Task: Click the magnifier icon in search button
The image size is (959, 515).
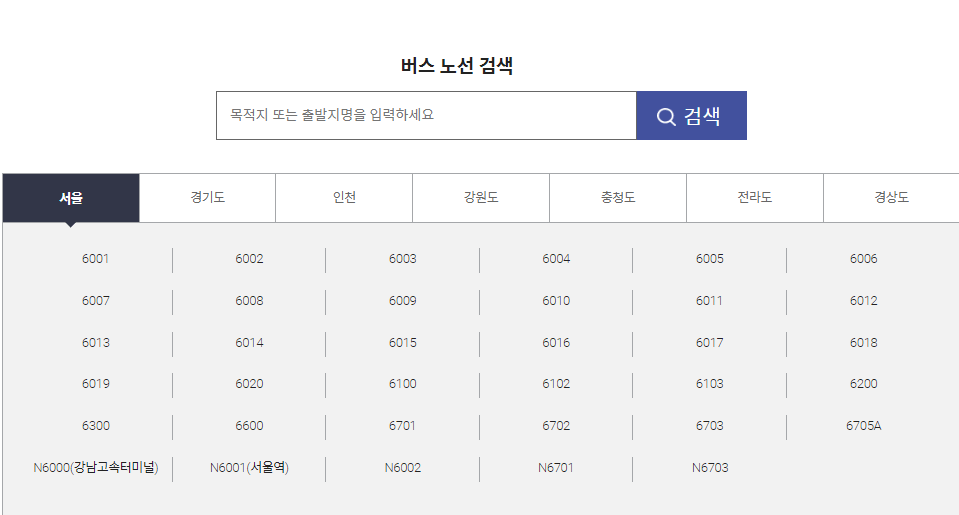Action: click(666, 116)
